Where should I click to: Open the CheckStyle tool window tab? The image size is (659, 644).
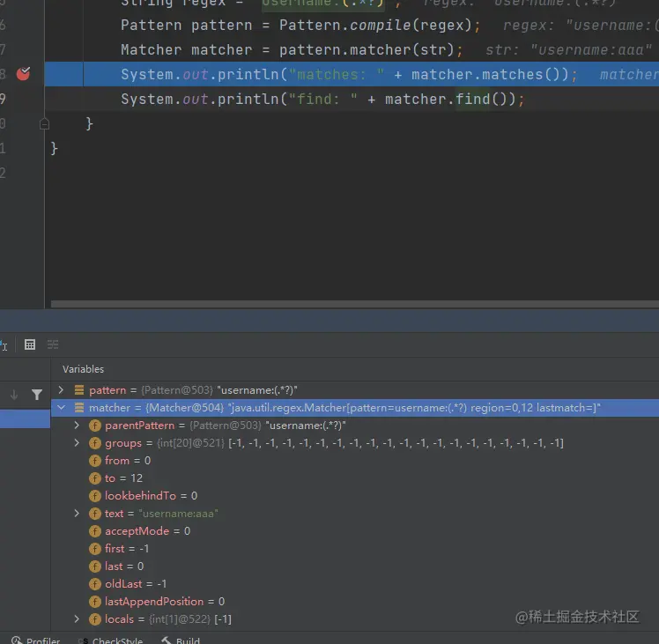(x=111, y=640)
